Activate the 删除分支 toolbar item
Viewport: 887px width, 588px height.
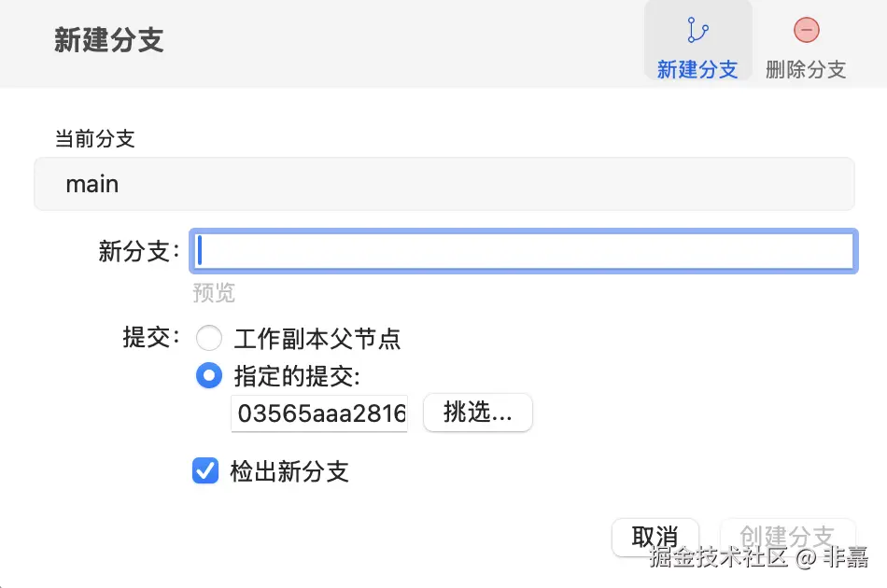click(805, 42)
